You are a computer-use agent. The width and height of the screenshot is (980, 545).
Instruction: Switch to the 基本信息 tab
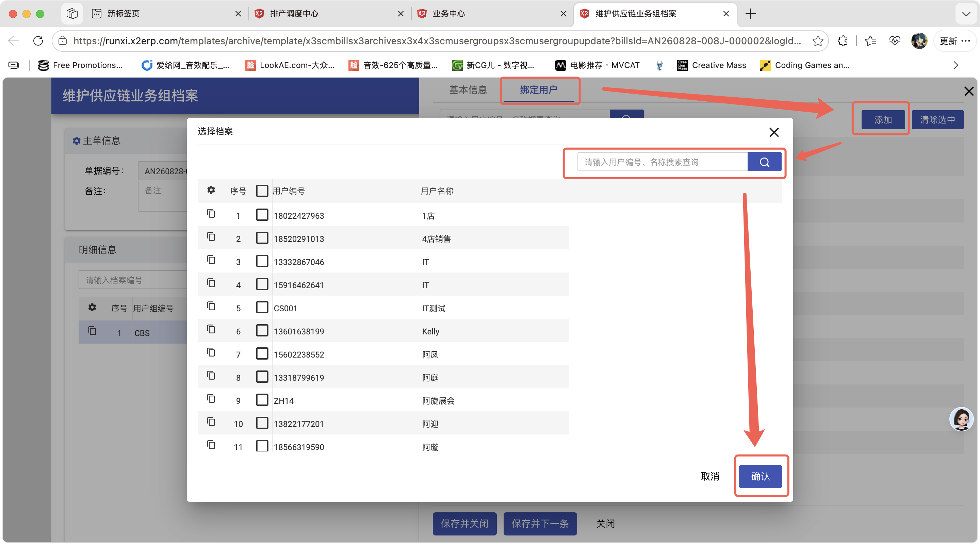click(x=468, y=90)
